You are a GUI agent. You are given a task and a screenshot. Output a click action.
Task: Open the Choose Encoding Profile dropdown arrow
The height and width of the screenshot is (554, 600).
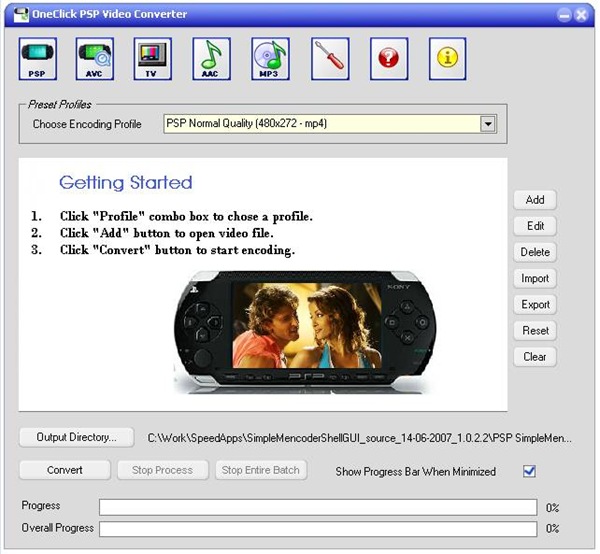488,124
